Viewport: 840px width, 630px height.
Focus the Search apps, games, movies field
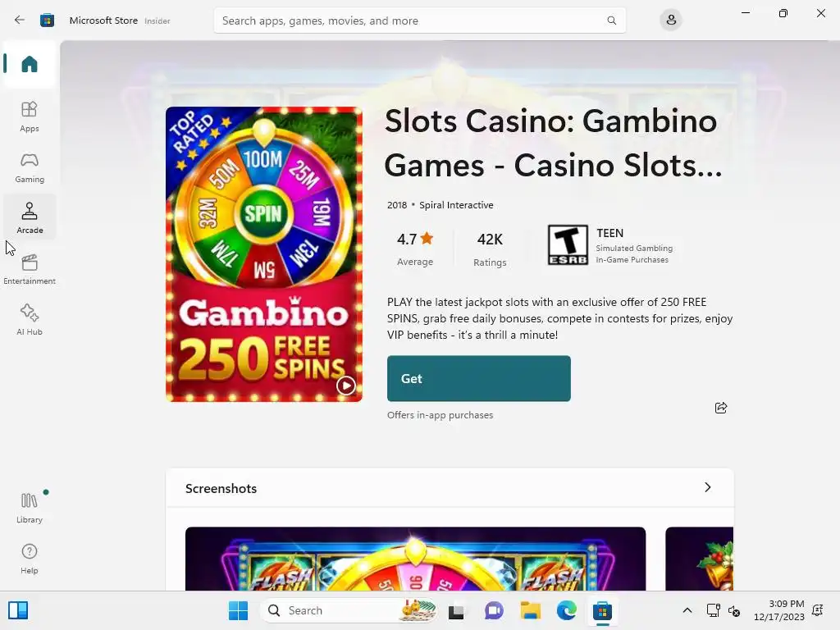(x=419, y=21)
